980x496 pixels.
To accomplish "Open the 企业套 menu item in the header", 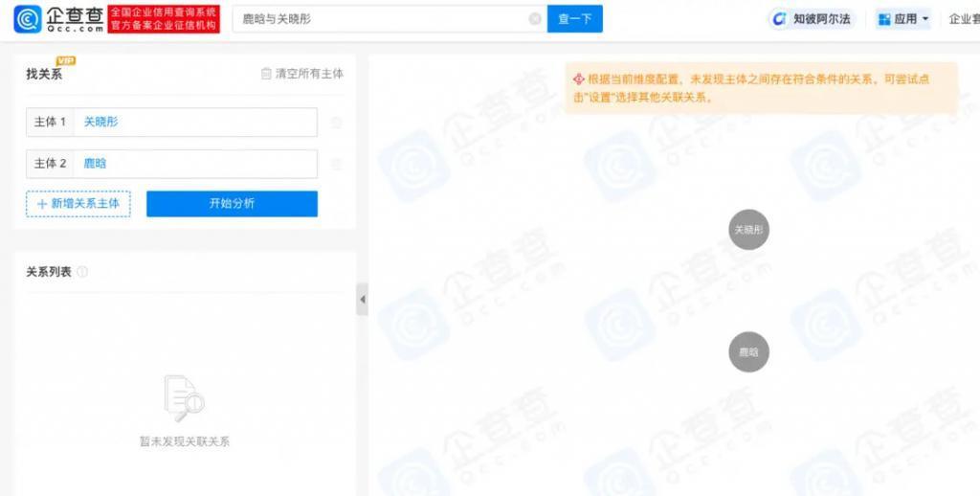I will pyautogui.click(x=965, y=19).
